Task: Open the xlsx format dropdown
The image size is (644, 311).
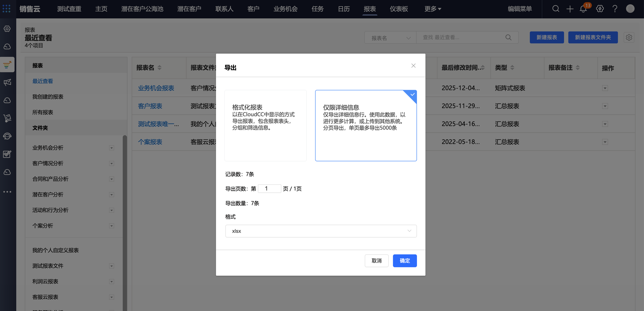Action: pyautogui.click(x=321, y=231)
